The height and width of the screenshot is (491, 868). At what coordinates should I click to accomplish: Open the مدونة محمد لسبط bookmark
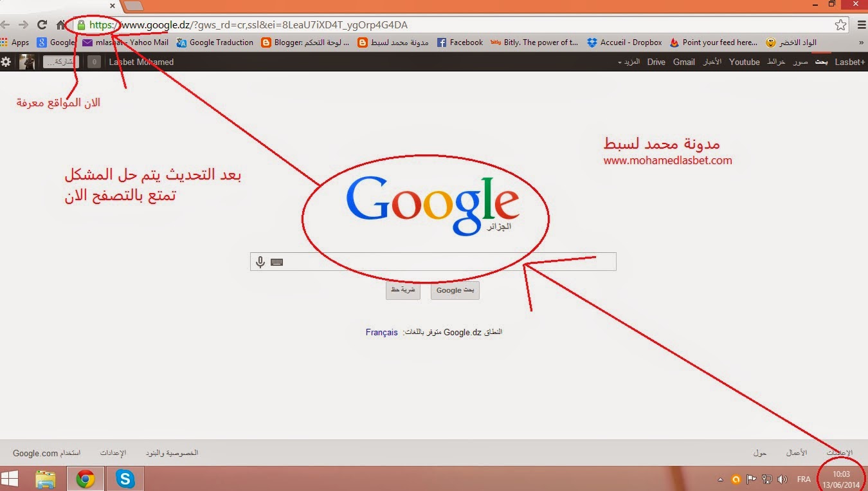point(393,42)
